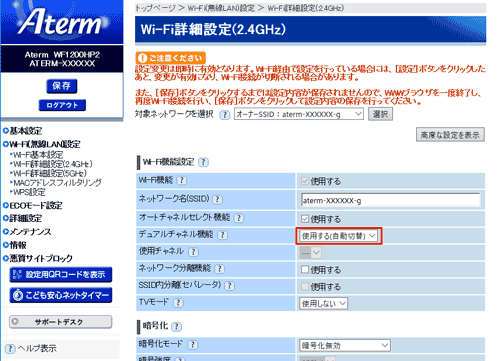Click the 選択 button
This screenshot has width=500, height=361.
click(380, 114)
